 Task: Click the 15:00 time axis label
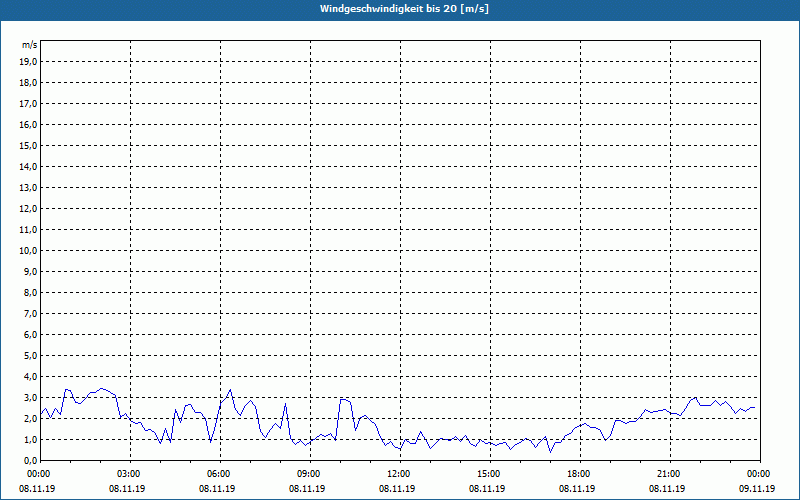point(491,474)
